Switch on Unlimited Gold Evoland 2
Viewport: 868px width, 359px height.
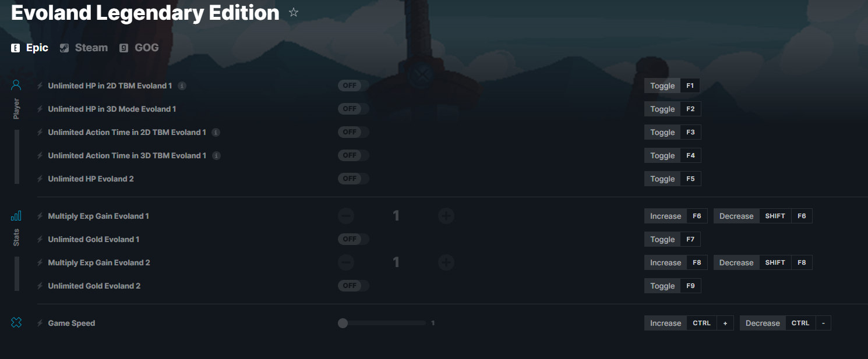click(353, 286)
